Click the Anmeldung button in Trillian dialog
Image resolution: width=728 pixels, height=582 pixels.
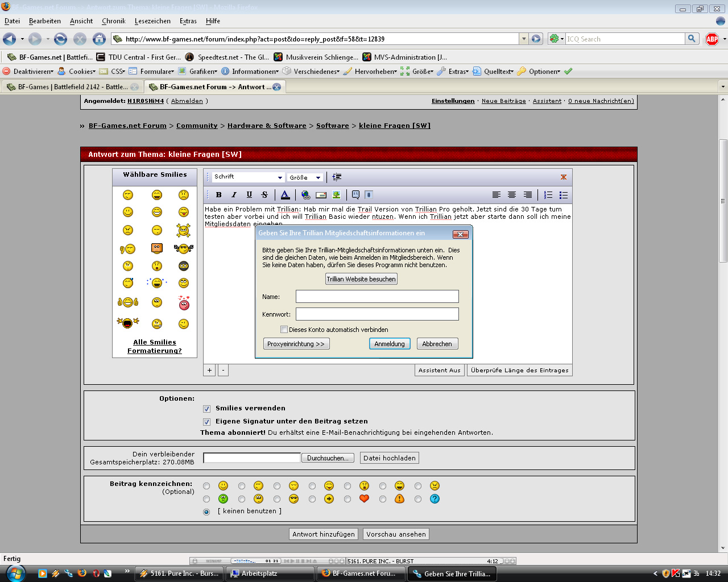click(390, 344)
